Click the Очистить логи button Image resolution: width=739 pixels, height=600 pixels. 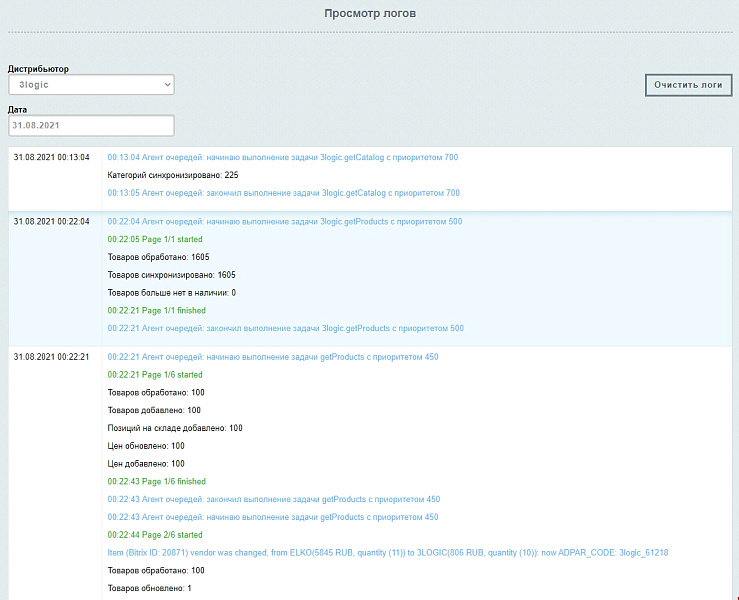(688, 85)
